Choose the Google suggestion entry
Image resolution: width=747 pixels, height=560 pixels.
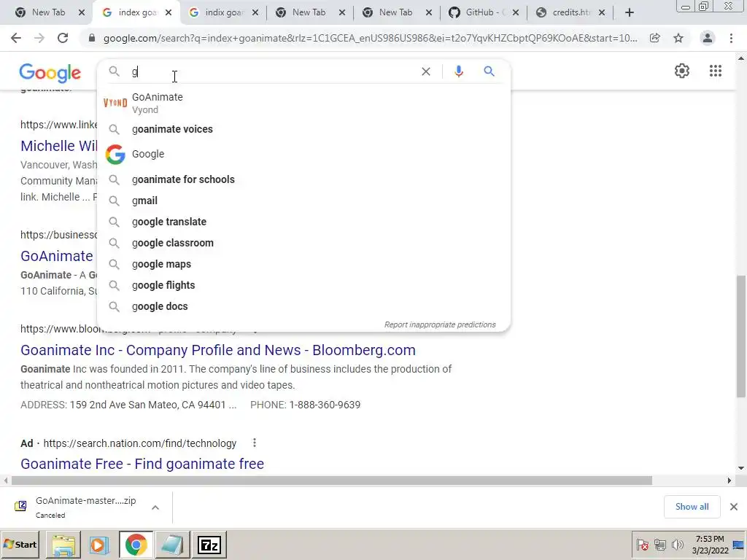coord(304,155)
